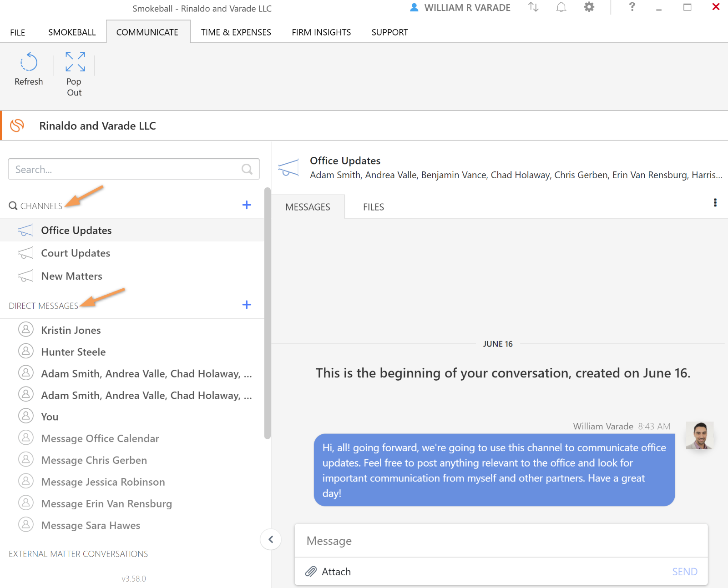Click the SEND button
This screenshot has height=588, width=728.
pyautogui.click(x=685, y=572)
